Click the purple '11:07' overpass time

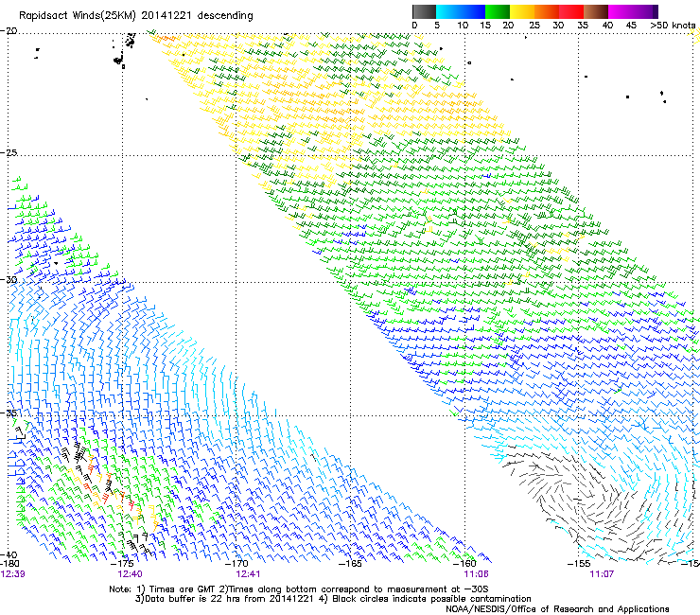pos(602,574)
